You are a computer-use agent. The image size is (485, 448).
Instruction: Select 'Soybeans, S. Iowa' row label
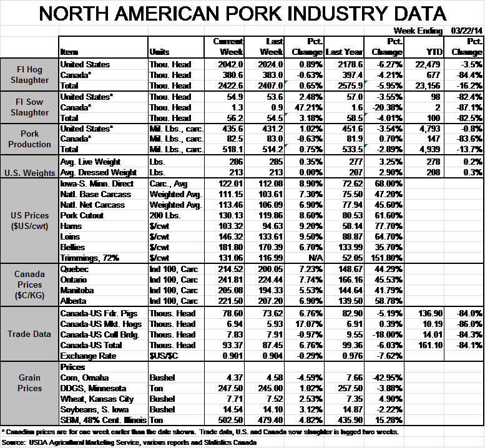94,410
